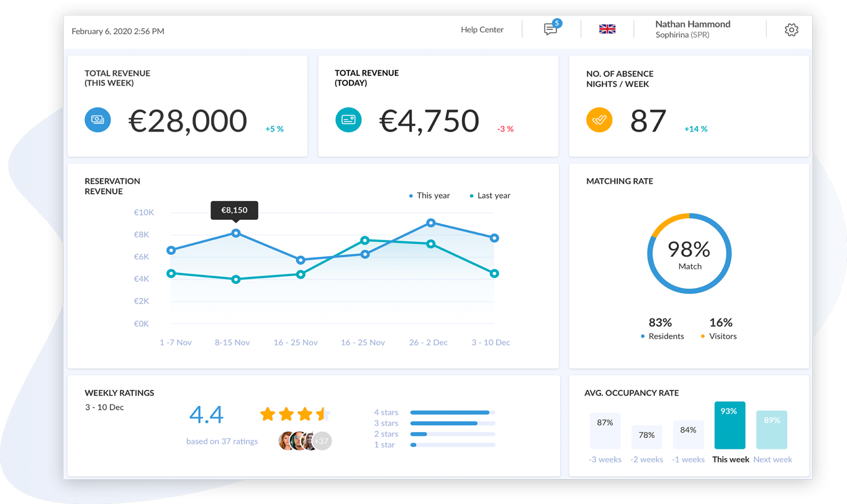Toggle the Residents legend item
The image size is (847, 504).
click(x=662, y=336)
